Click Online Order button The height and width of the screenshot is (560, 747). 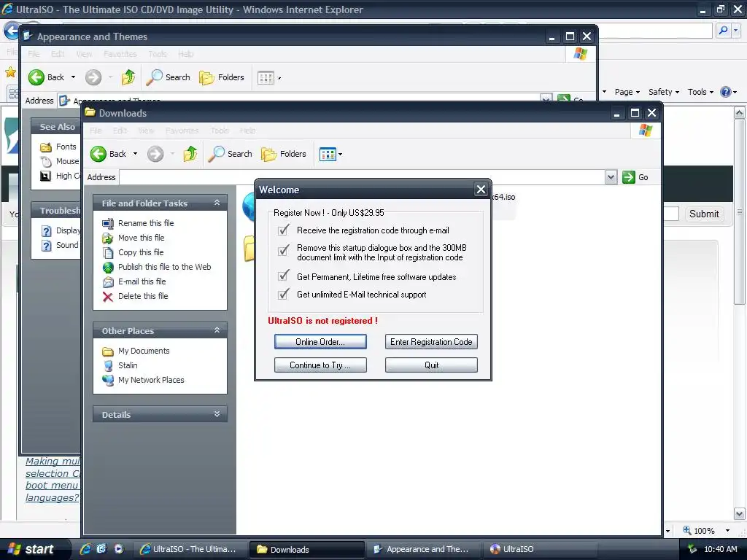(x=320, y=342)
